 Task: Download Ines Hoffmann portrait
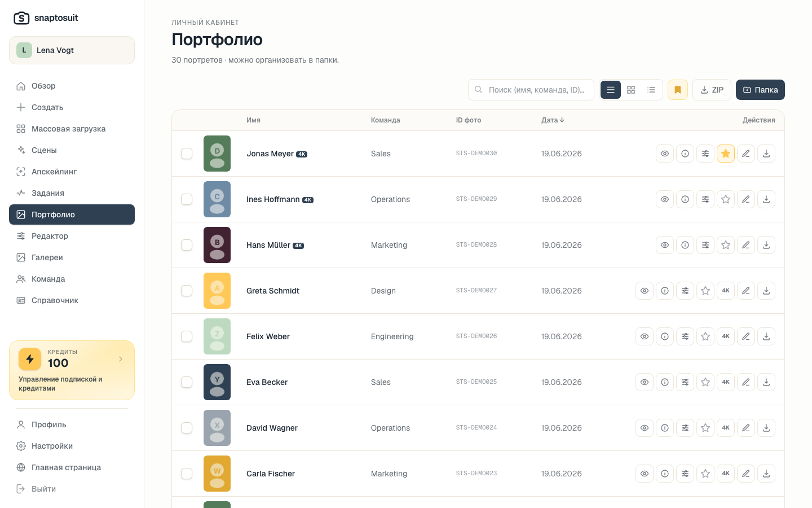tap(766, 199)
